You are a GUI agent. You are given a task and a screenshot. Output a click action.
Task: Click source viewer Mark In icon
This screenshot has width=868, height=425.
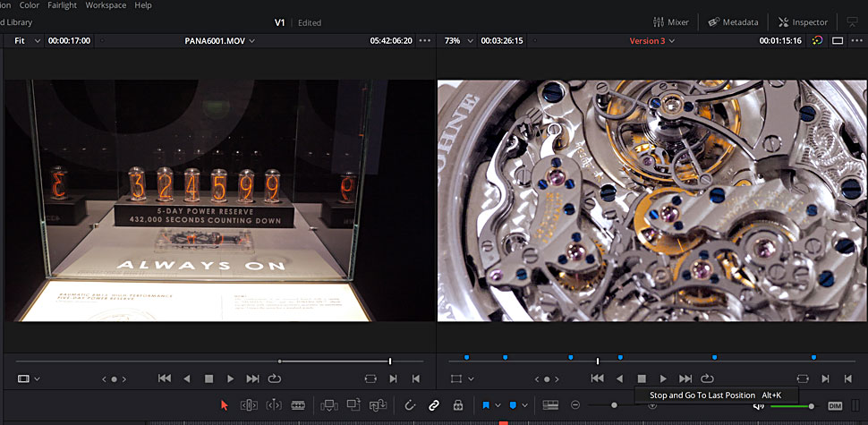393,379
